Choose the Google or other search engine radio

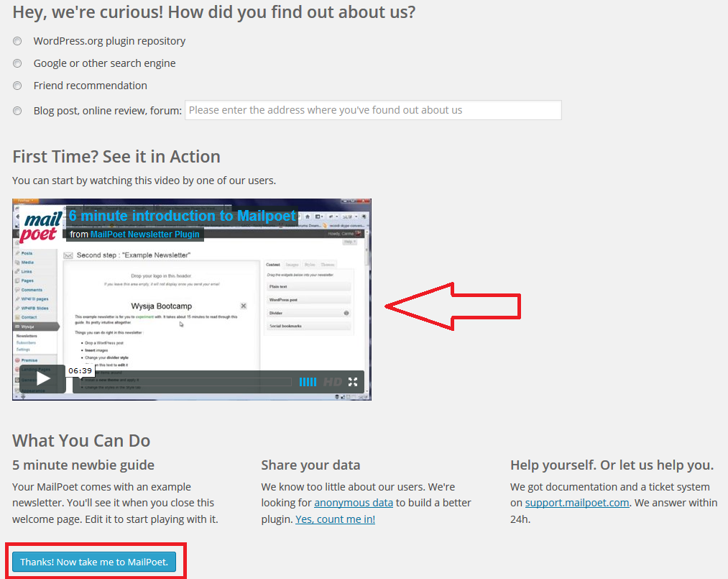pos(17,63)
